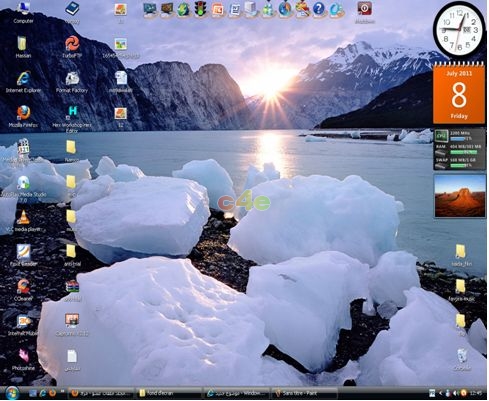Open the Windows Start menu orb
This screenshot has height=401, width=489.
pyautogui.click(x=12, y=393)
